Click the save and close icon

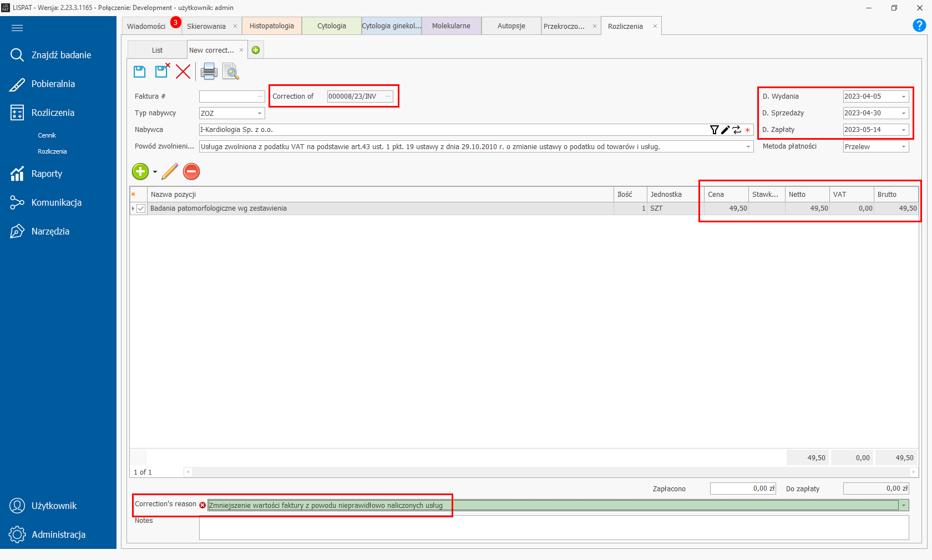click(161, 71)
